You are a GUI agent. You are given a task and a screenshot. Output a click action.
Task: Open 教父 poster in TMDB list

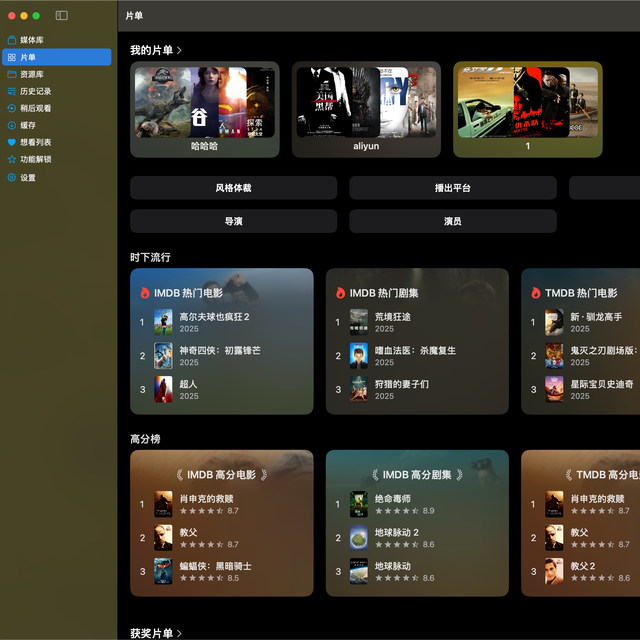pos(554,538)
